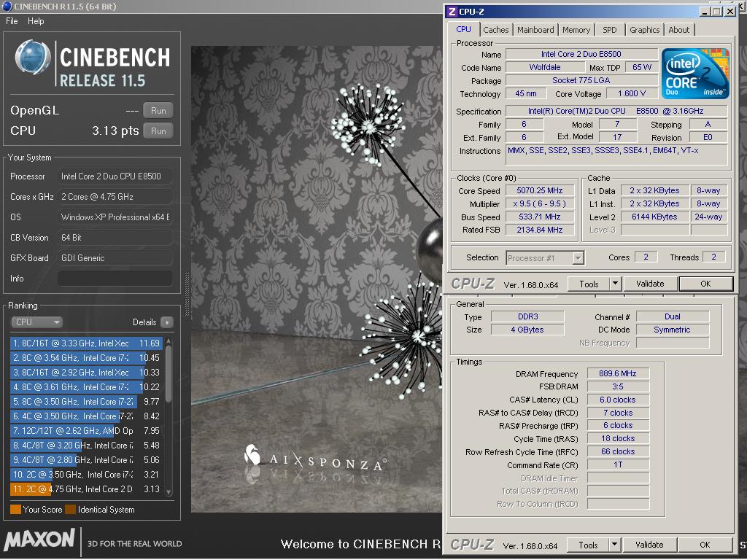Click the Identical System brown swatch

click(x=71, y=510)
